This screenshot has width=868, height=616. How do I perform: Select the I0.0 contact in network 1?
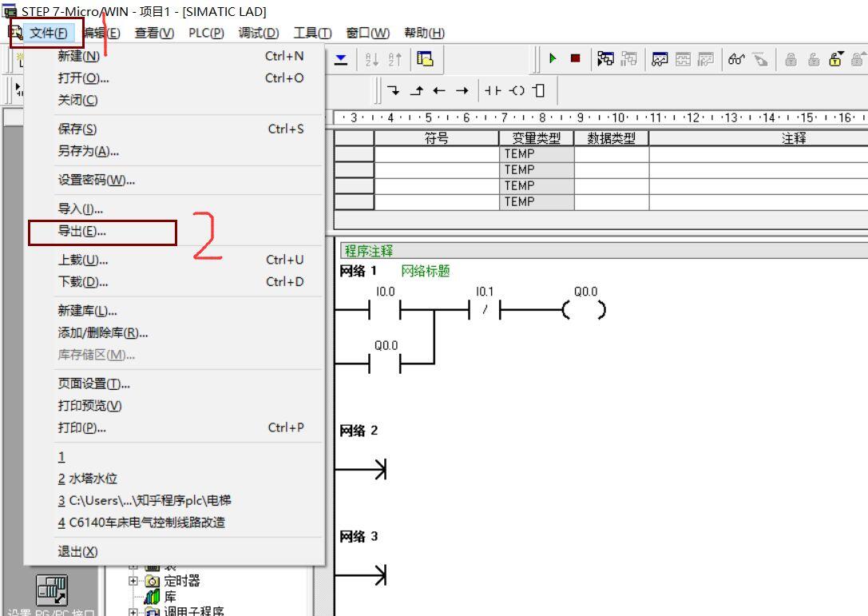click(385, 310)
